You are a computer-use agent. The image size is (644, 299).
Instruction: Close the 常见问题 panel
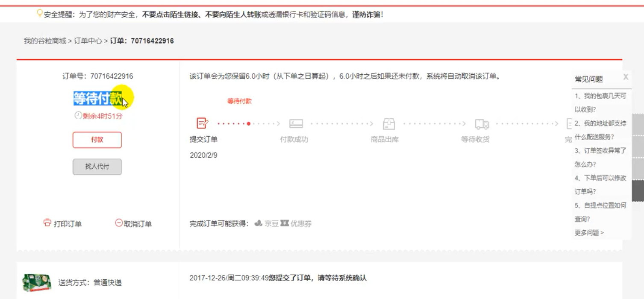[x=626, y=77]
